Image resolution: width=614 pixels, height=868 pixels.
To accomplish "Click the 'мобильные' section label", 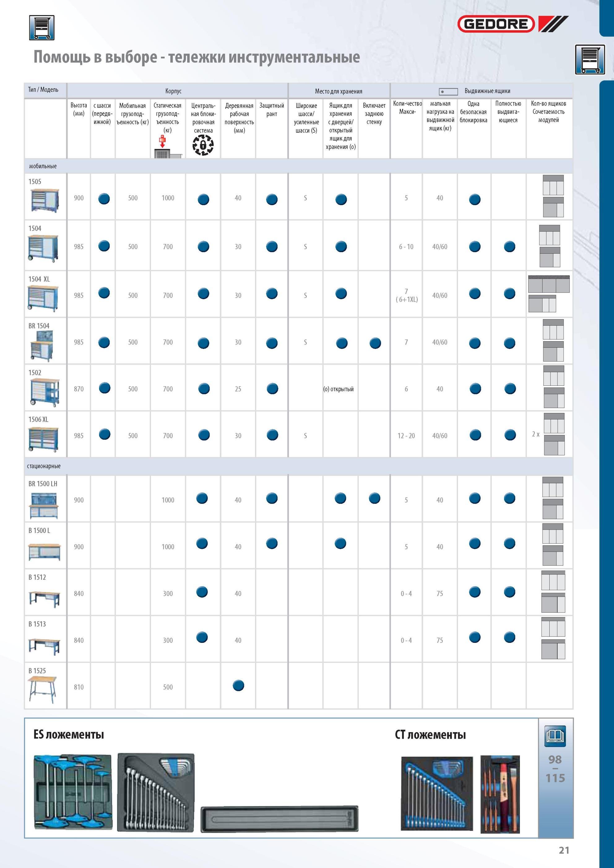I will click(x=43, y=166).
